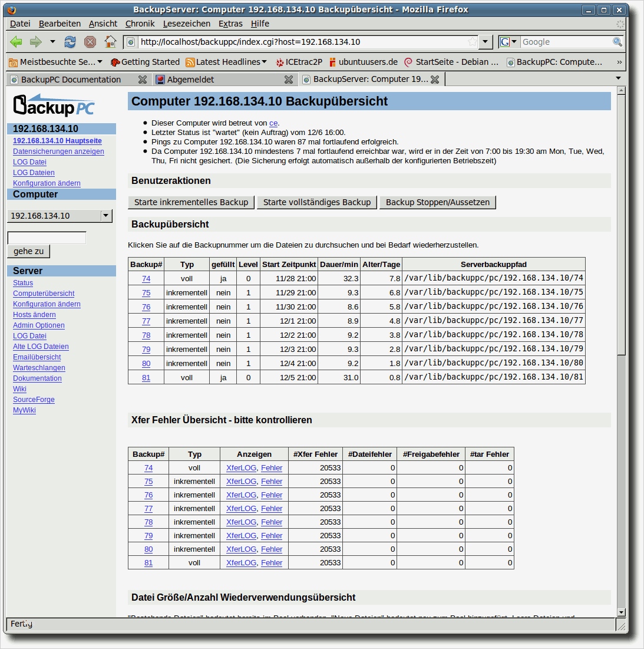Open the URL history dropdown arrow
This screenshot has width=644, height=649.
485,42
